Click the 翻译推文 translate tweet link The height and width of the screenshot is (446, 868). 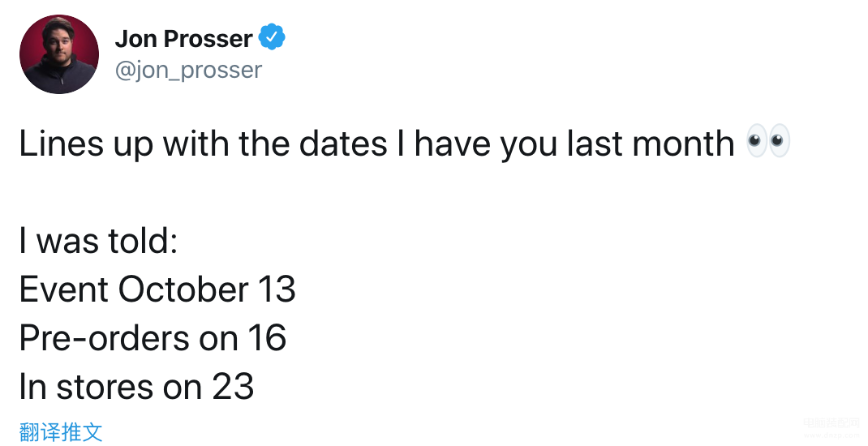click(x=61, y=431)
